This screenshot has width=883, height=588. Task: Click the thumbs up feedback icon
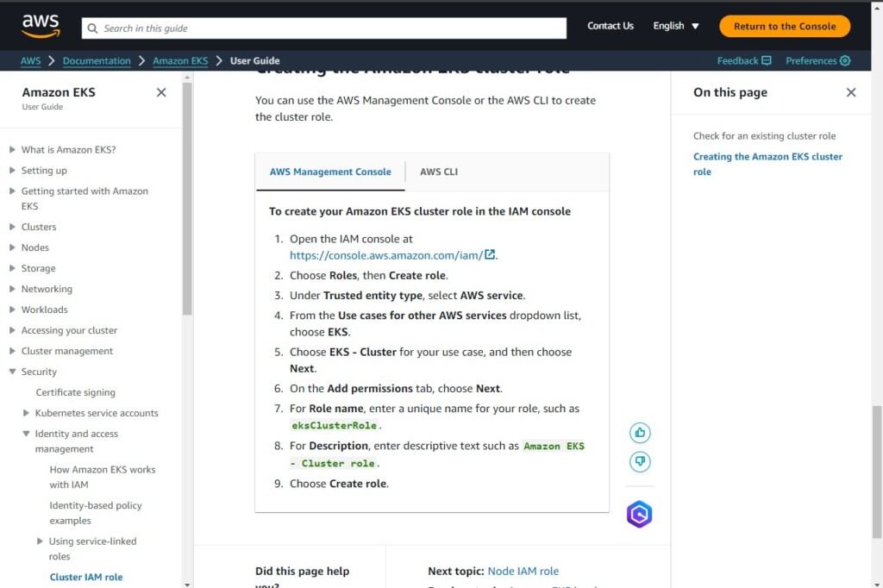[x=640, y=433]
